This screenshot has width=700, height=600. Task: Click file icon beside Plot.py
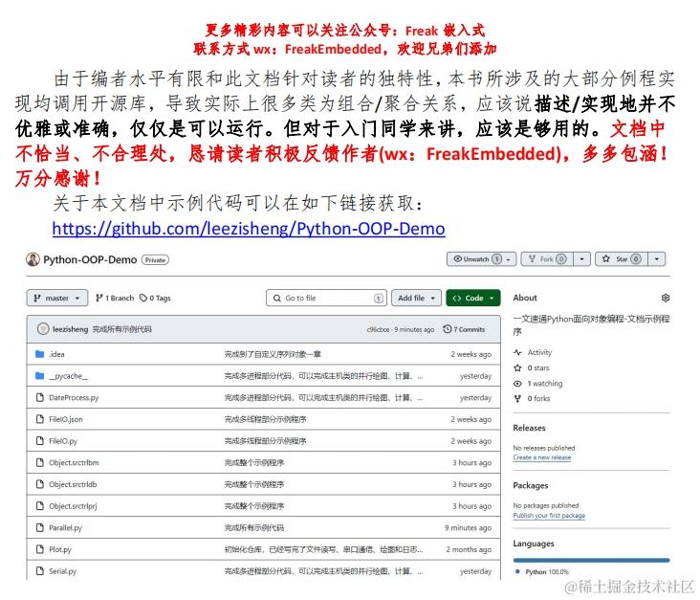tap(40, 549)
